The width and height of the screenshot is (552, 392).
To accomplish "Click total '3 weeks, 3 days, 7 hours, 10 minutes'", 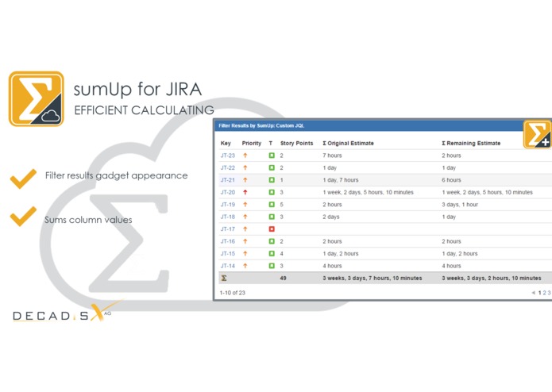I will pos(373,278).
